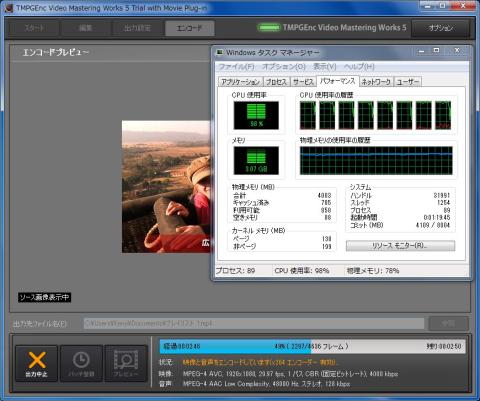Click status bar CPU 使用率: 98%
This screenshot has width=480, height=401.
pos(302,271)
